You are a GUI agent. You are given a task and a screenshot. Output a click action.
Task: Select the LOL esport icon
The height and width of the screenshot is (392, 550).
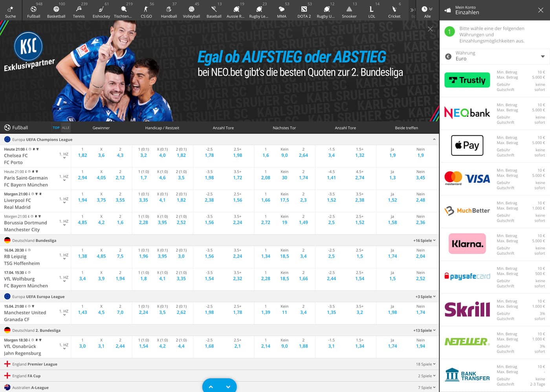(x=372, y=9)
